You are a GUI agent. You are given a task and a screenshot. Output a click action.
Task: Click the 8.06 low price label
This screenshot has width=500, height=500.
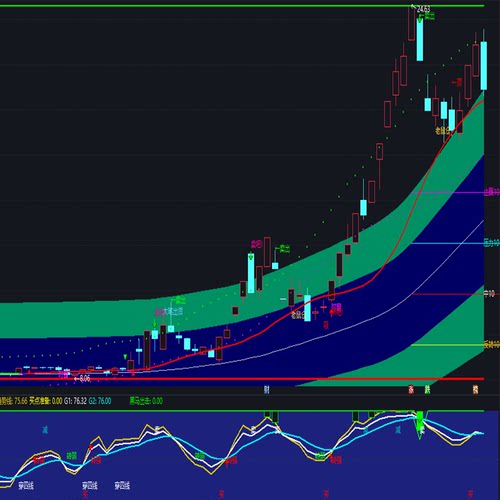[85, 378]
